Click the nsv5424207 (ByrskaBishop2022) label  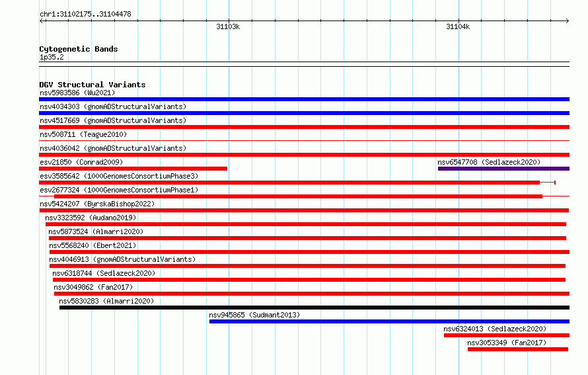click(97, 204)
